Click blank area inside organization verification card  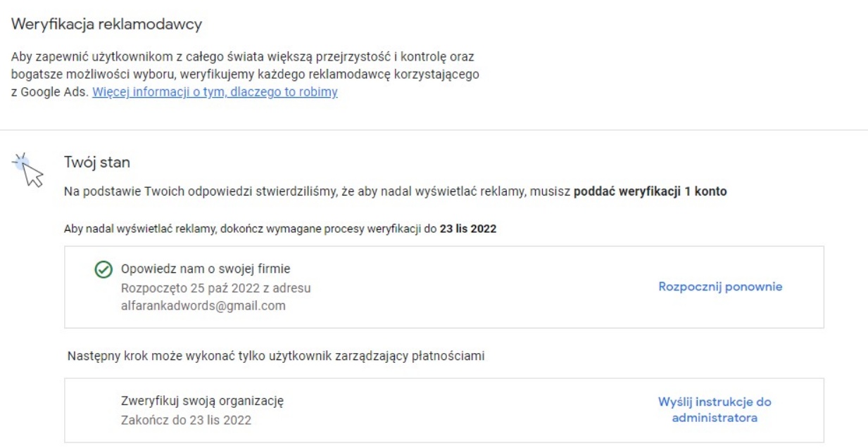[458, 411]
